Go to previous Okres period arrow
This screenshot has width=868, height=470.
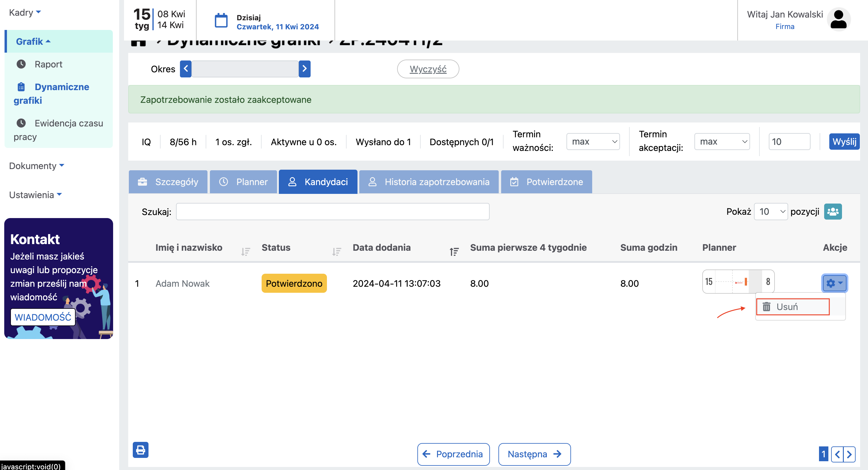point(186,69)
